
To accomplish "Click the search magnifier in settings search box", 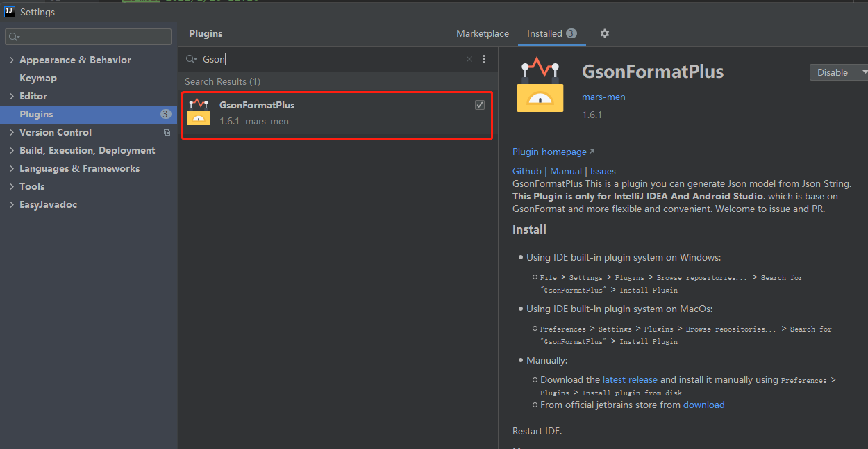I will coord(15,37).
